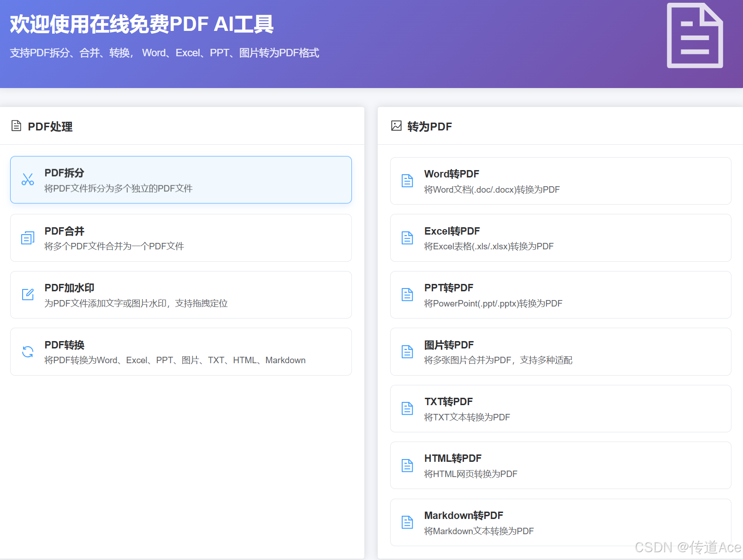Screen dimensions: 743x560
Task: Click the document icon beside Excel转PDF
Action: click(407, 238)
